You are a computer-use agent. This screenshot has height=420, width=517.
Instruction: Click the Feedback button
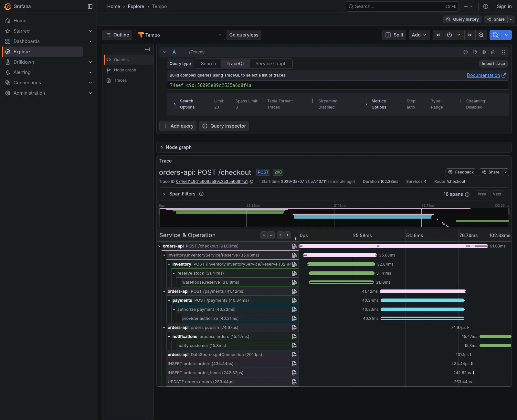click(x=461, y=172)
